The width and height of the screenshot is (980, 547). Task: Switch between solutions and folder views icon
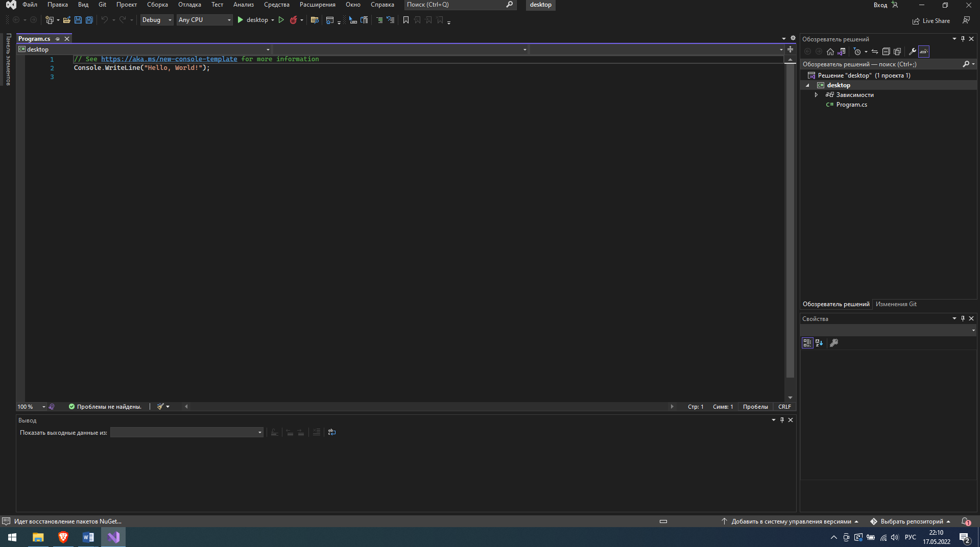tap(842, 52)
